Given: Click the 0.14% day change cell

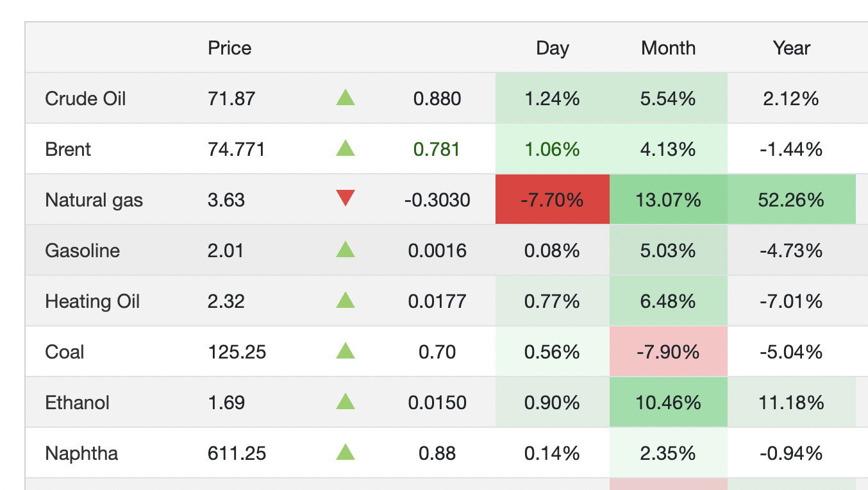Looking at the screenshot, I should point(553,453).
